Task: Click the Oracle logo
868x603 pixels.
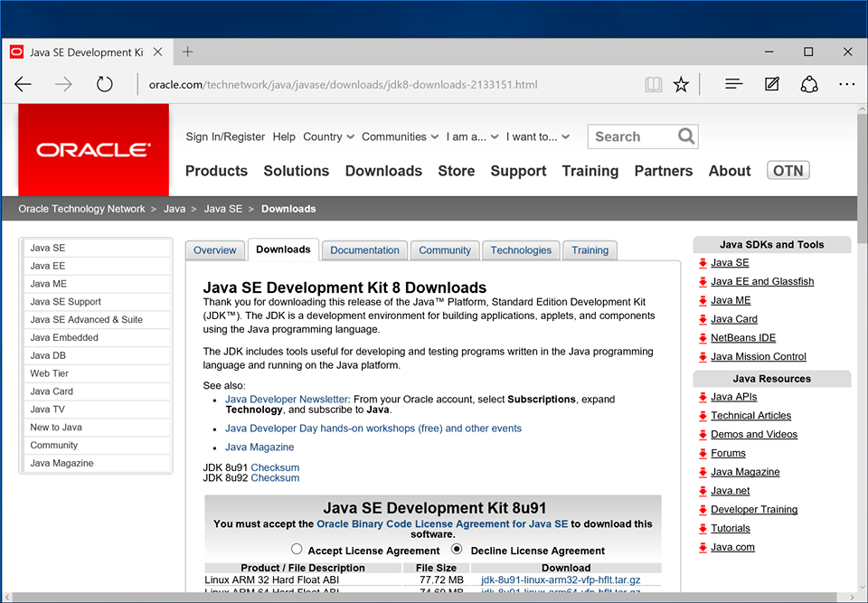Action: (93, 150)
